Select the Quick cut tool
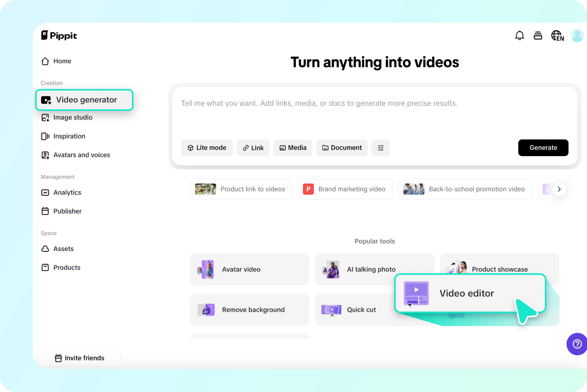The width and height of the screenshot is (587, 392). (x=361, y=310)
